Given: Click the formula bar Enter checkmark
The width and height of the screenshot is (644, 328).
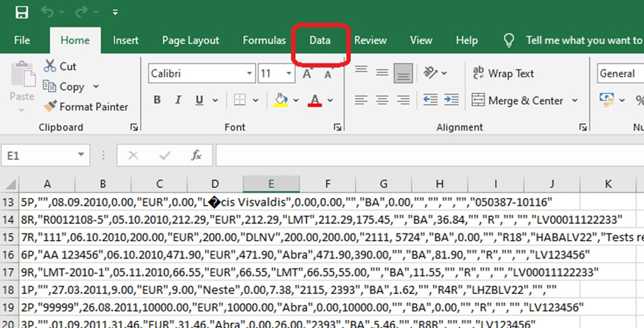Looking at the screenshot, I should click(165, 155).
